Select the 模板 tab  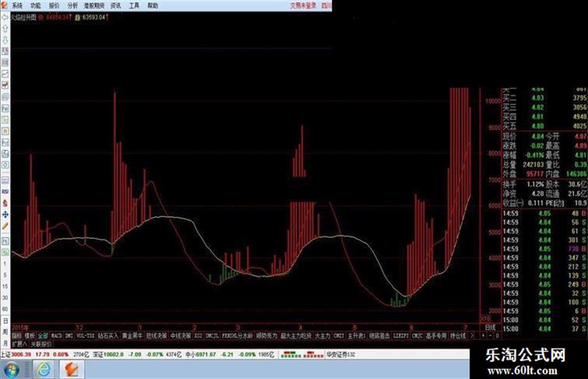pos(30,335)
